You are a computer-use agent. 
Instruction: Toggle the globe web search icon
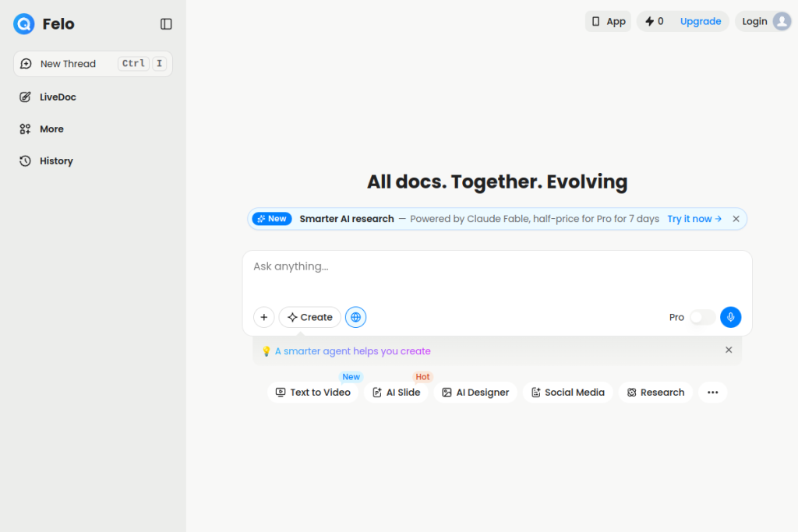click(355, 317)
